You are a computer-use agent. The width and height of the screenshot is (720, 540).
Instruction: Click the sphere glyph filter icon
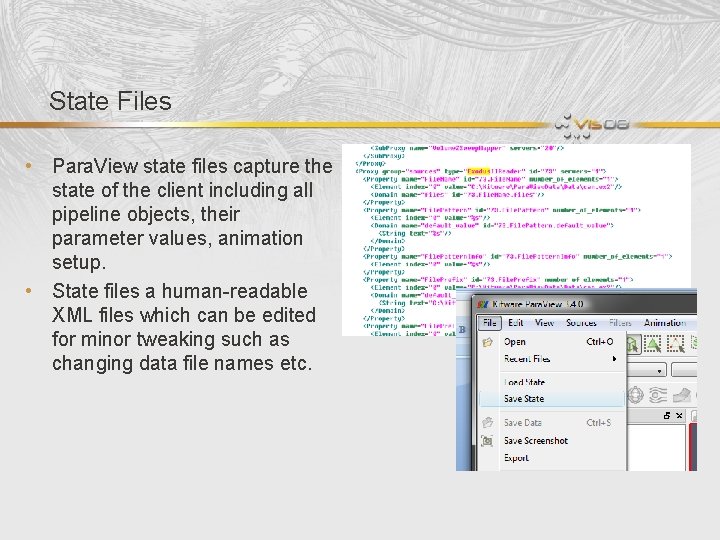tap(635, 395)
